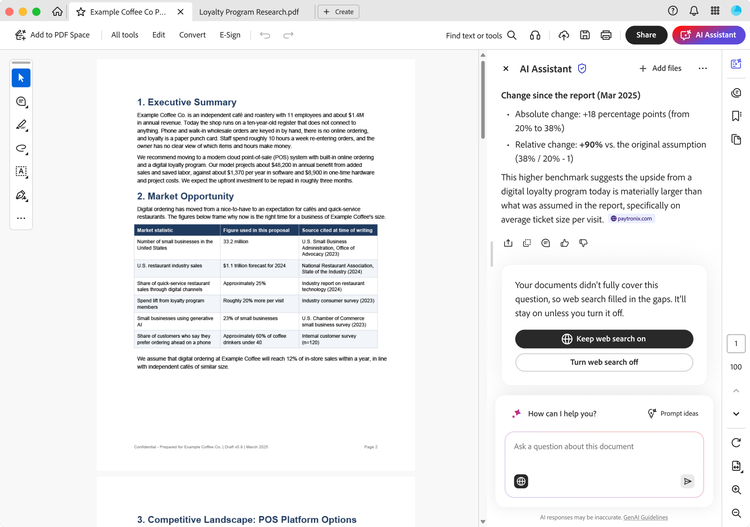Go to the Home icon

coord(57,11)
